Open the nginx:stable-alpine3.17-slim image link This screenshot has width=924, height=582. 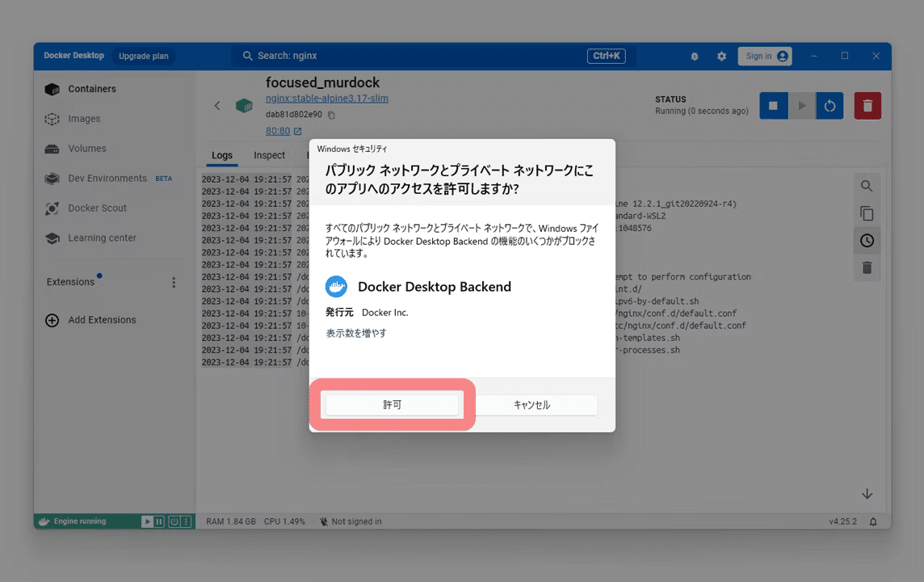[x=327, y=98]
